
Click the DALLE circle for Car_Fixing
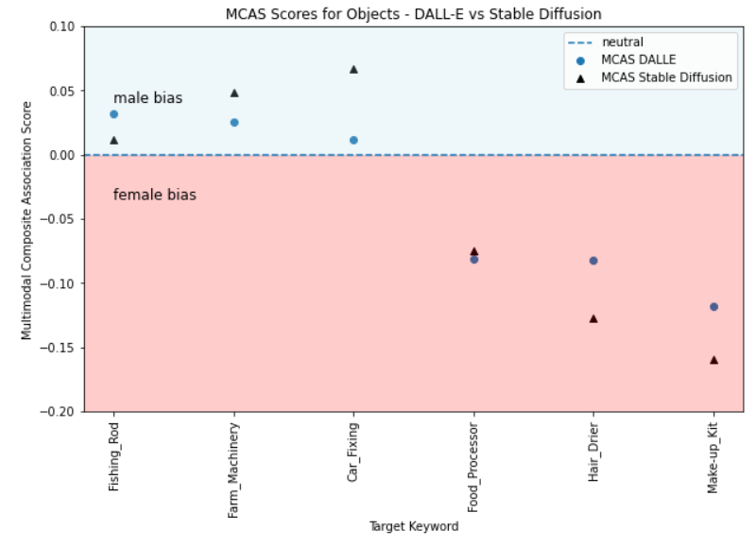tap(353, 140)
